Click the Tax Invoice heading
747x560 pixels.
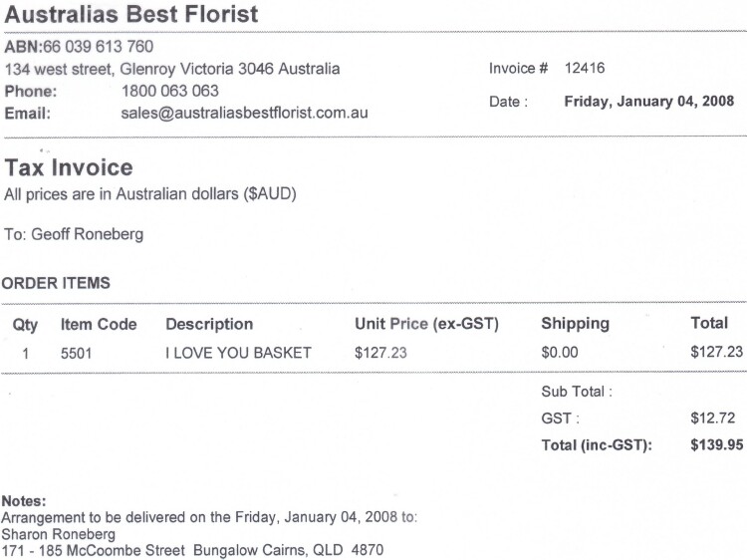(x=69, y=167)
